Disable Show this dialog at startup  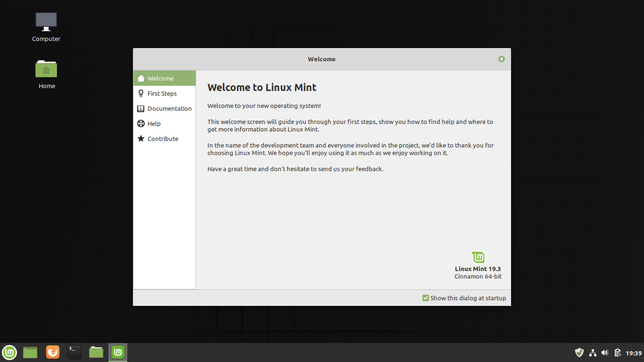click(425, 297)
